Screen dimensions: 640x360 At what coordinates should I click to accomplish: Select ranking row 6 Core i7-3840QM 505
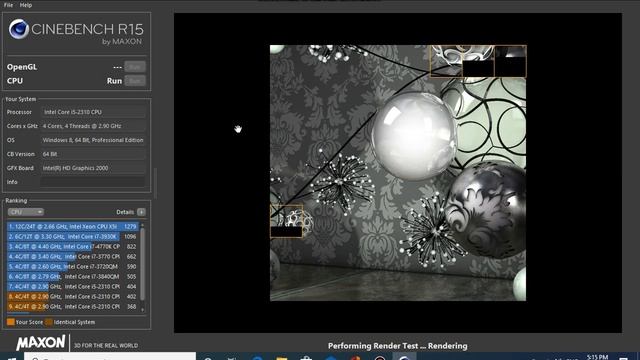pos(73,276)
